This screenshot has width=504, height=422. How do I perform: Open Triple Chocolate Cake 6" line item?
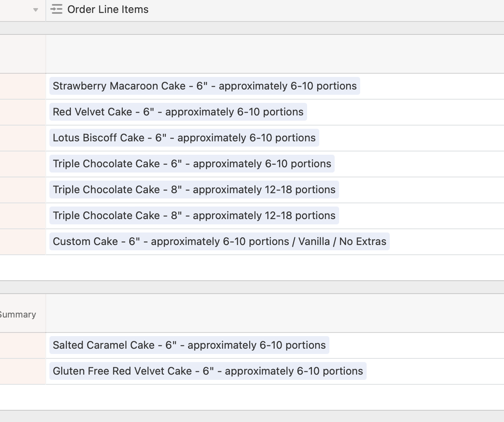click(192, 164)
